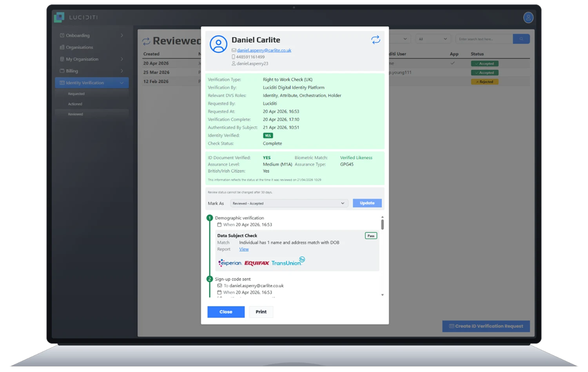Click Daniel Carlite's profile avatar icon

[218, 44]
